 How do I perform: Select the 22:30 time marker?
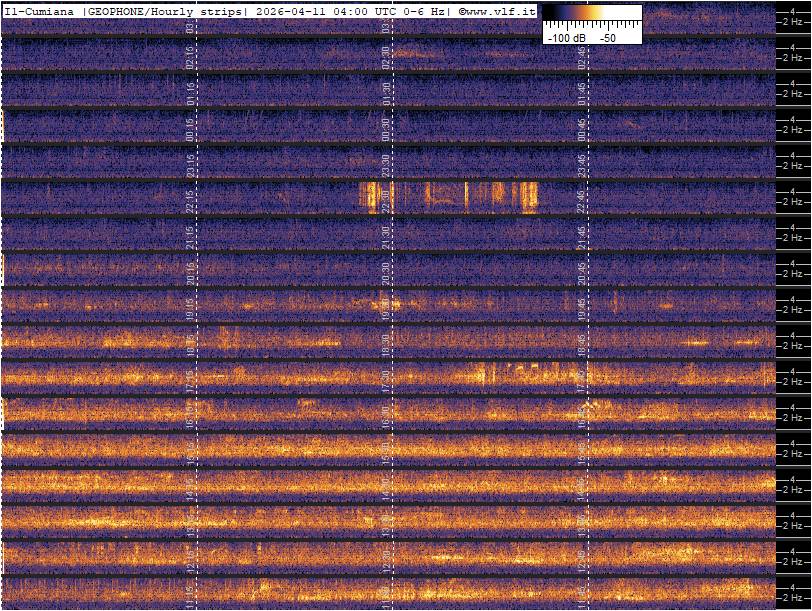[386, 200]
